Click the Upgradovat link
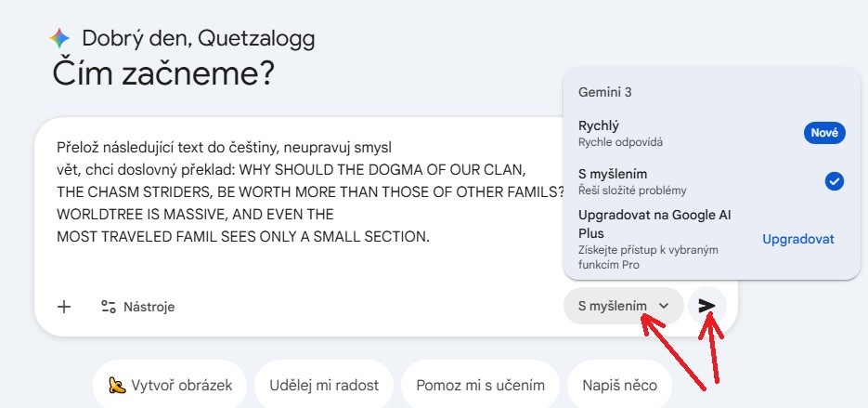The width and height of the screenshot is (868, 408). [797, 239]
